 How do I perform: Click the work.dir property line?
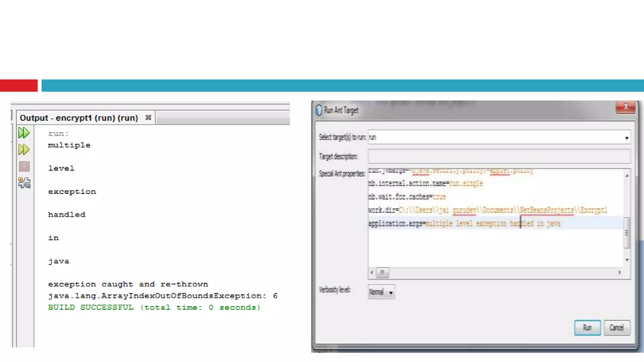[x=487, y=210]
